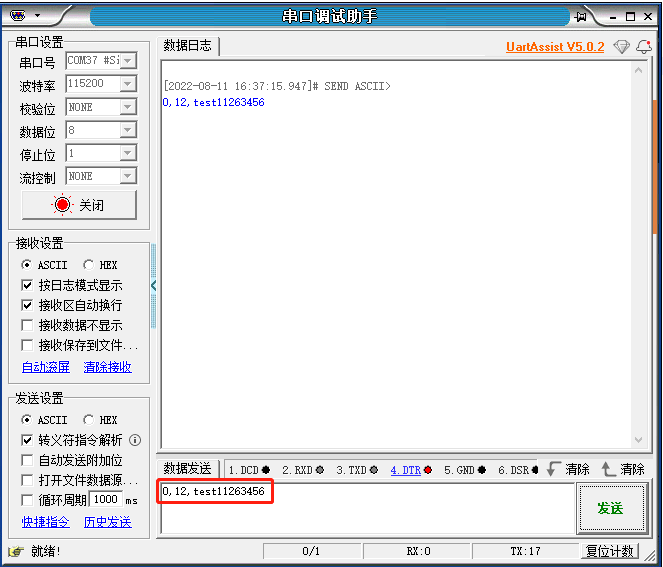Viewport: 663px width, 567px height.
Task: Click the 关闭 port button
Action: pyautogui.click(x=79, y=205)
